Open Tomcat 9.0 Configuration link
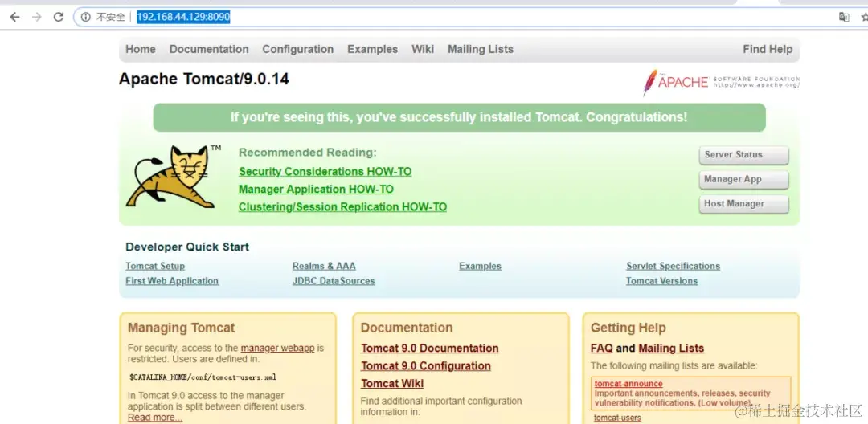Viewport: 868px width, 424px height. point(426,366)
